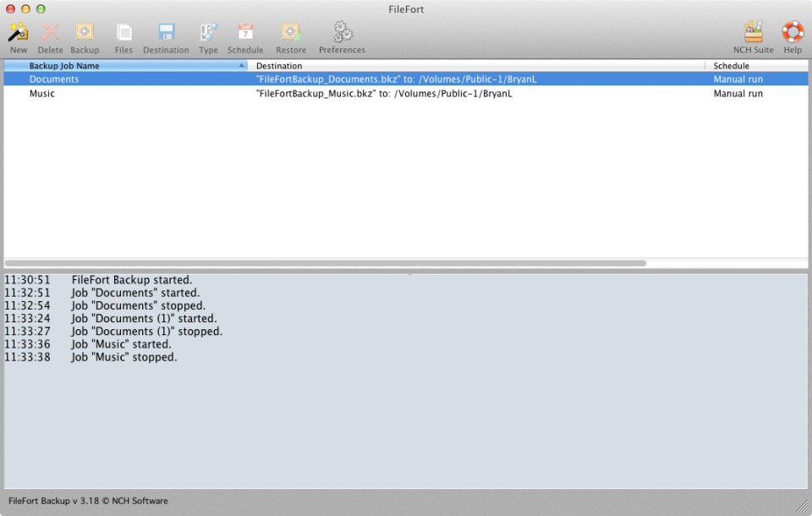The image size is (812, 516).
Task: Open the NCH Suite toolbox icon
Action: pyautogui.click(x=753, y=34)
